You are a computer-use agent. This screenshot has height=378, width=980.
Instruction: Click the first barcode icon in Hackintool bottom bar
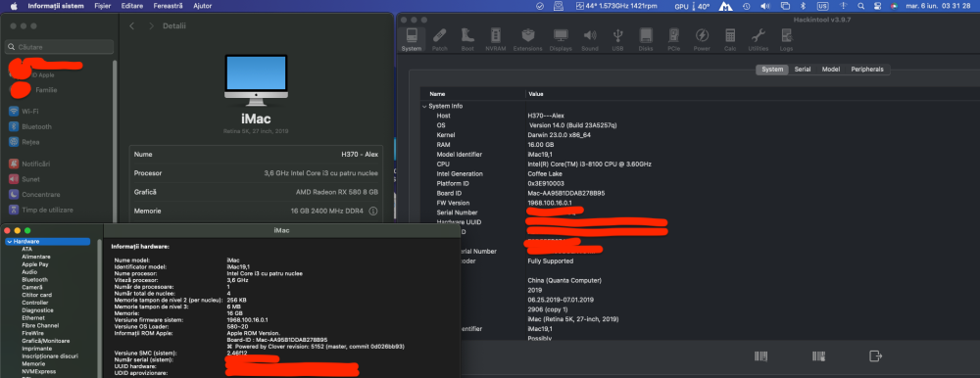point(760,356)
